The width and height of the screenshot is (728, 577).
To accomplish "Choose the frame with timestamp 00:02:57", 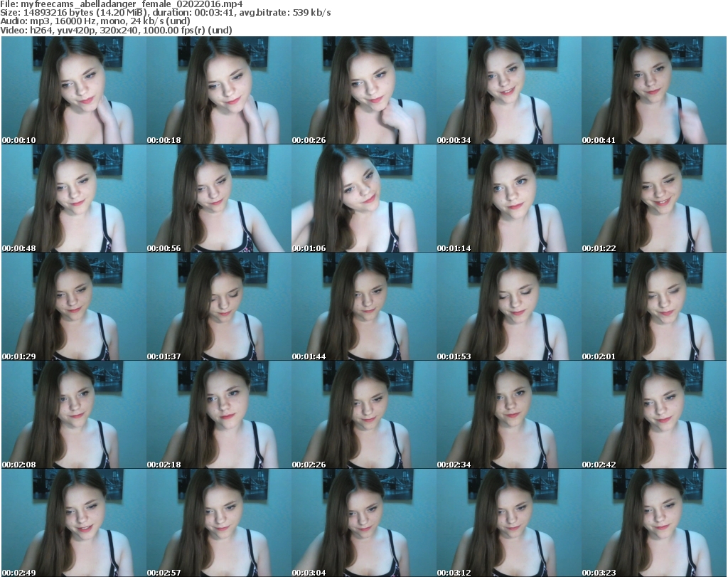I will tap(219, 523).
